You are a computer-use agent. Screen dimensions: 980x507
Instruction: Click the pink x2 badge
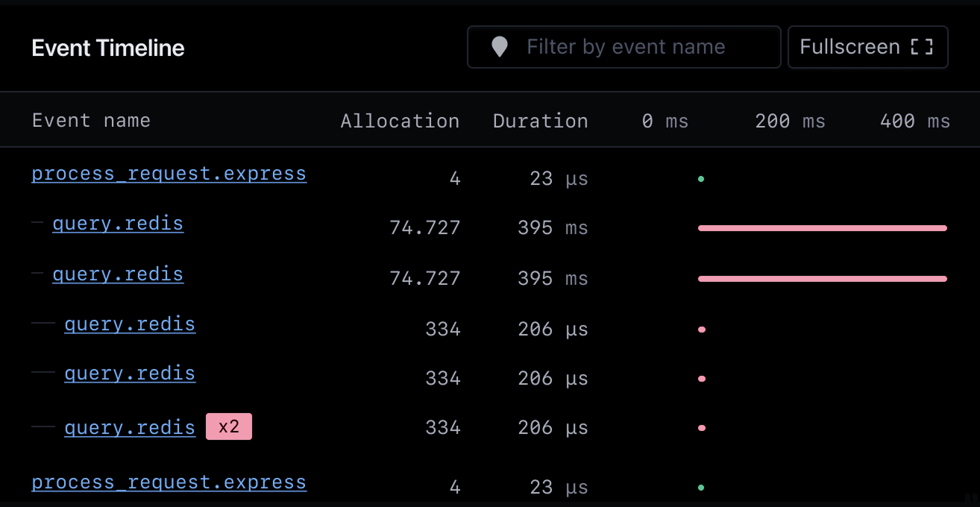(229, 427)
